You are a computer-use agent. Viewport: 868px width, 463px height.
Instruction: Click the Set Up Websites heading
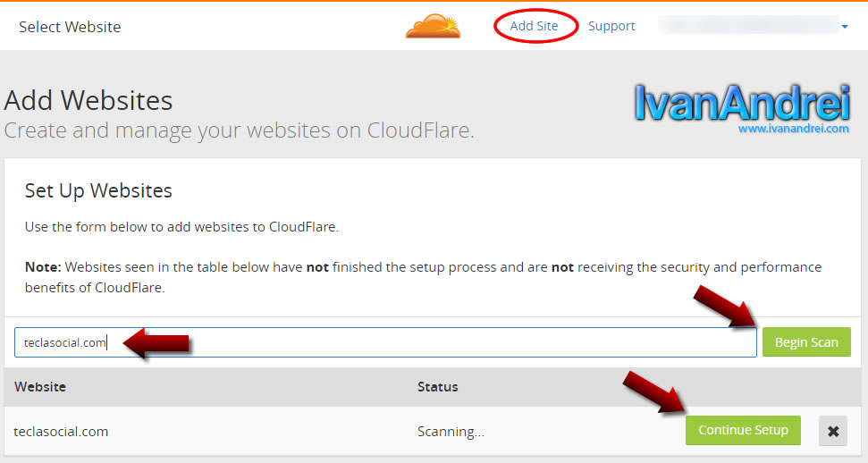pyautogui.click(x=98, y=190)
